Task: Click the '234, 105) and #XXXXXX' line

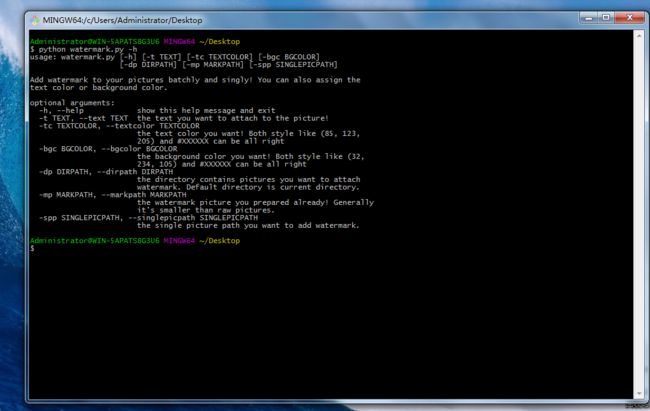Action: click(x=222, y=164)
